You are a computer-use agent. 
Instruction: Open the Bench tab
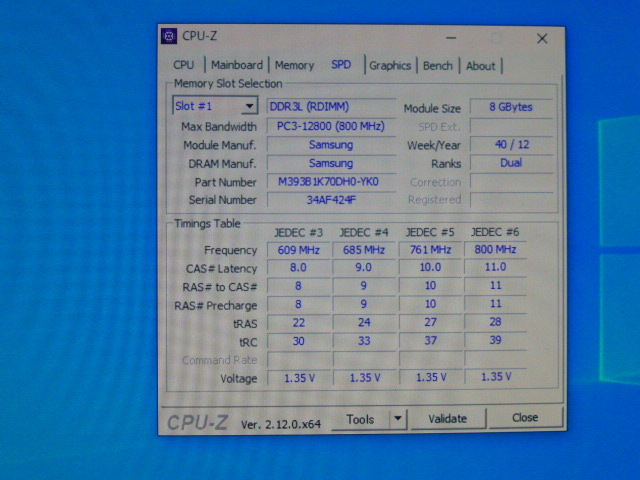click(x=437, y=66)
